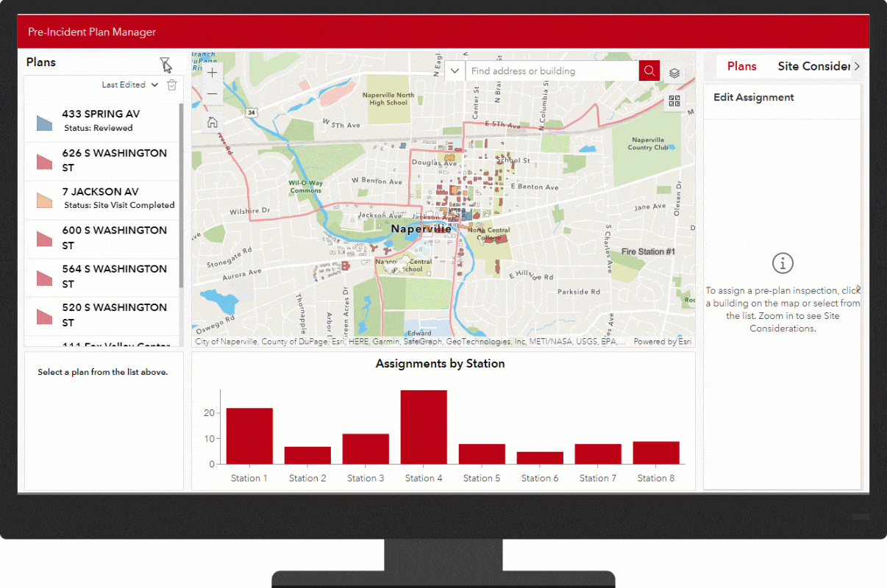The image size is (887, 588).
Task: Click the Station 8 bar in the chart
Action: [656, 453]
